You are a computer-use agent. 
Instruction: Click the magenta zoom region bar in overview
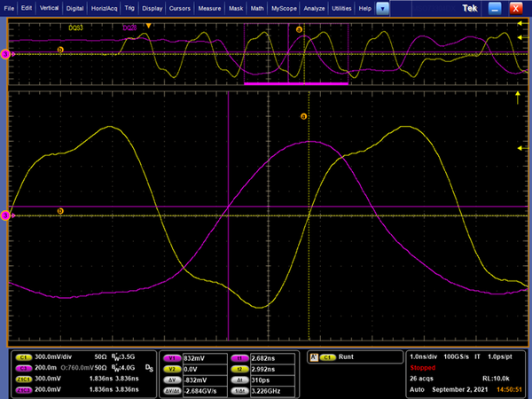click(295, 83)
